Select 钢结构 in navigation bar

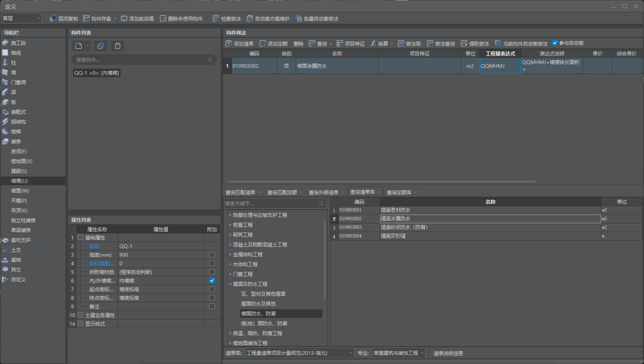pyautogui.click(x=18, y=122)
